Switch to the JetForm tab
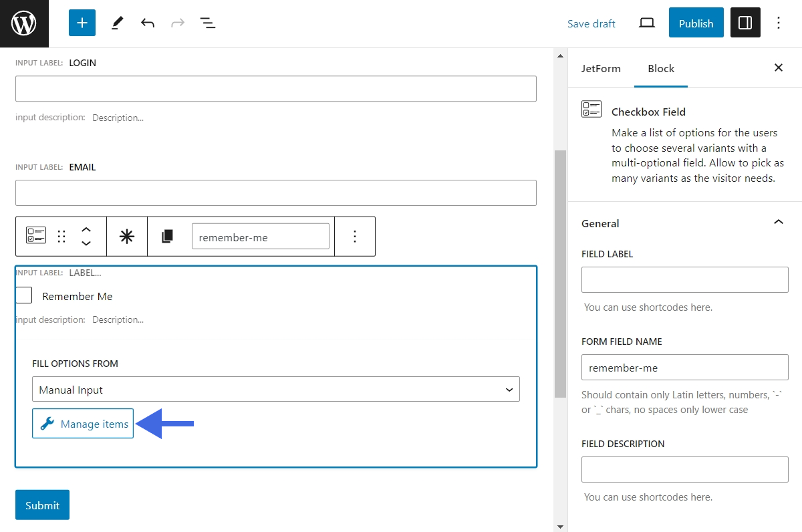 [x=600, y=68]
